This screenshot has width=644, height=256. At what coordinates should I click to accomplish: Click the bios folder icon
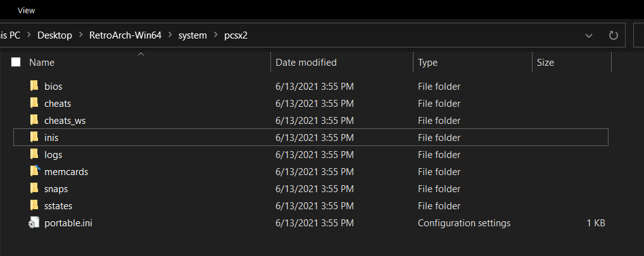pos(34,86)
